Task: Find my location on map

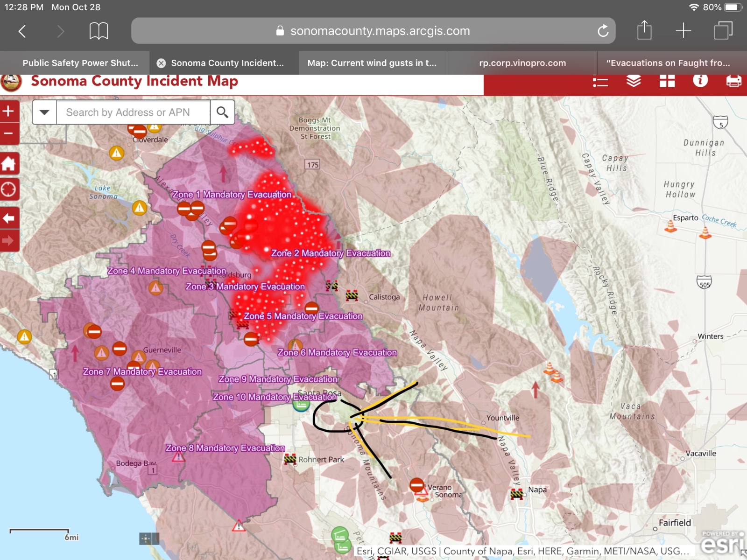Action: [x=9, y=189]
